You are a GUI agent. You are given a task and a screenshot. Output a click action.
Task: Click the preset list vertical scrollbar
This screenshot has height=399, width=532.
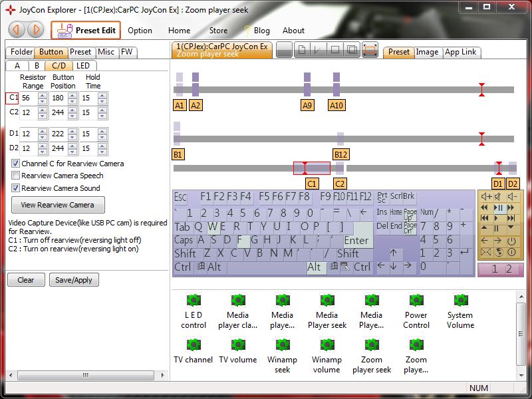pyautogui.click(x=521, y=334)
